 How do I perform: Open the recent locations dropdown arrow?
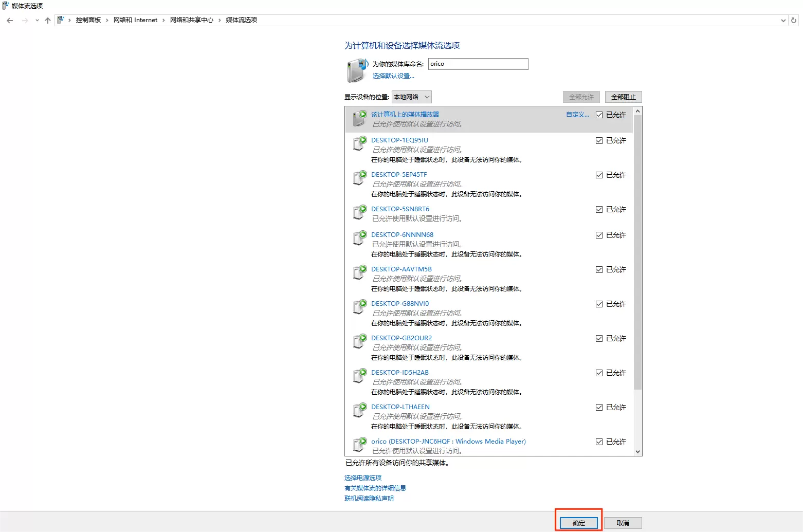pos(37,21)
